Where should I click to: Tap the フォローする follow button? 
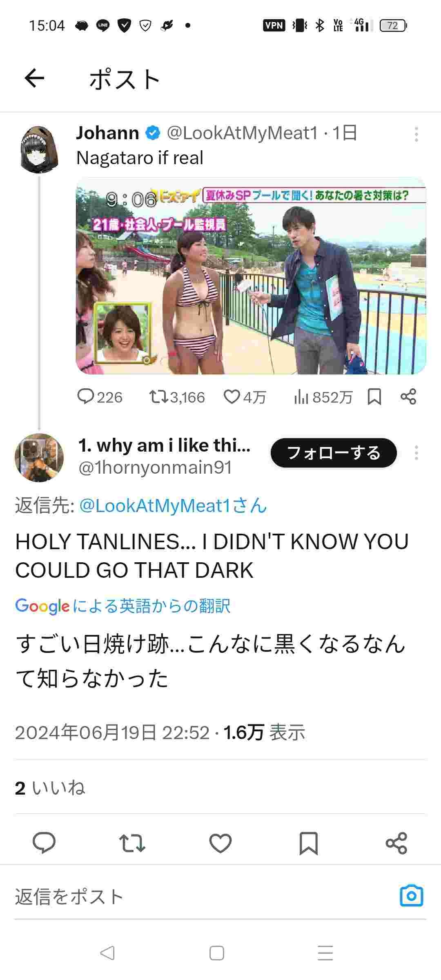[334, 453]
